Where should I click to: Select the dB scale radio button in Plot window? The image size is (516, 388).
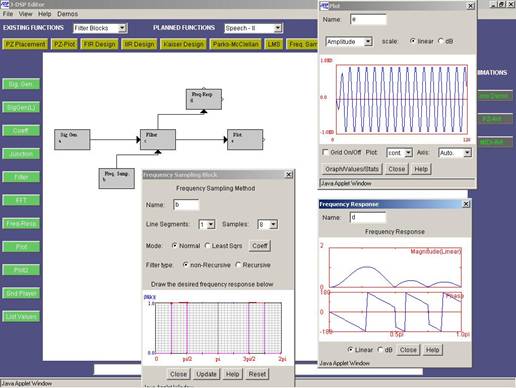pyautogui.click(x=441, y=41)
